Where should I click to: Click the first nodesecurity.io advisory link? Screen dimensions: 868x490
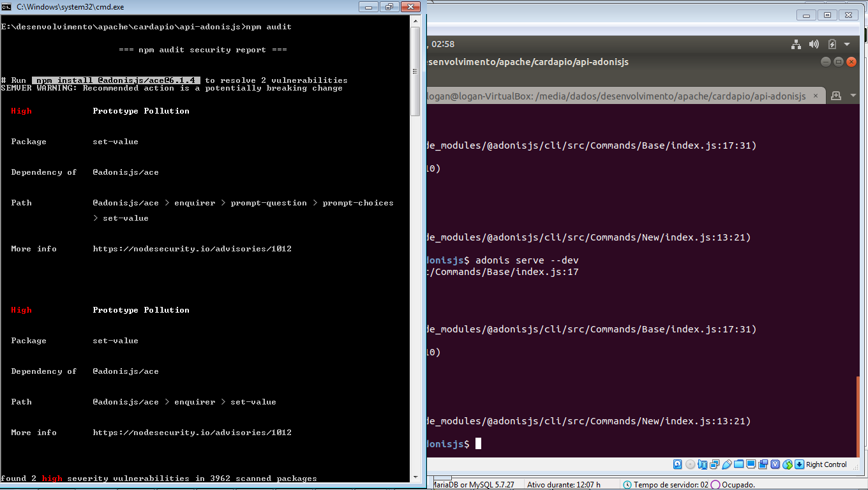click(x=192, y=248)
